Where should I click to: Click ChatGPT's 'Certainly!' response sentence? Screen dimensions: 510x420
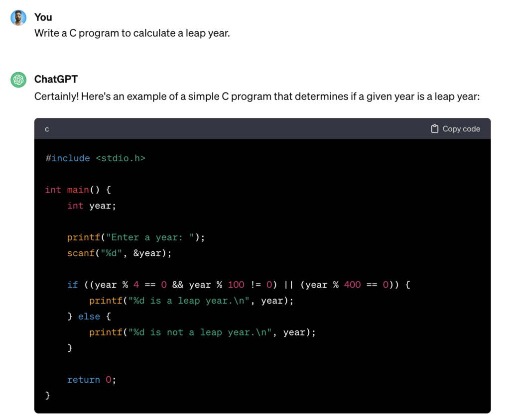point(256,96)
